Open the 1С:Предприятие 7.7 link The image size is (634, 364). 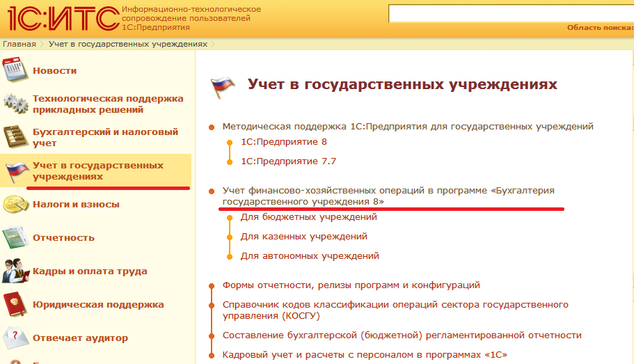pos(288,161)
